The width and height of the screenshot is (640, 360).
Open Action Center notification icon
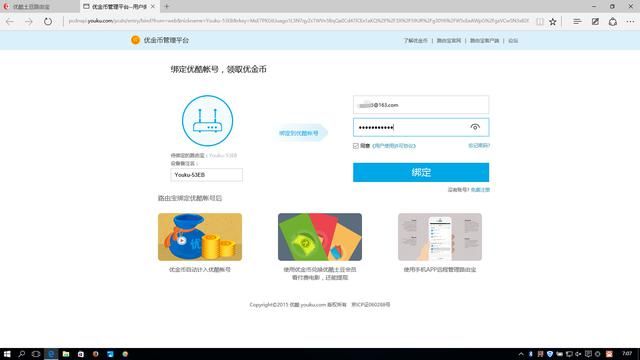tap(588, 354)
